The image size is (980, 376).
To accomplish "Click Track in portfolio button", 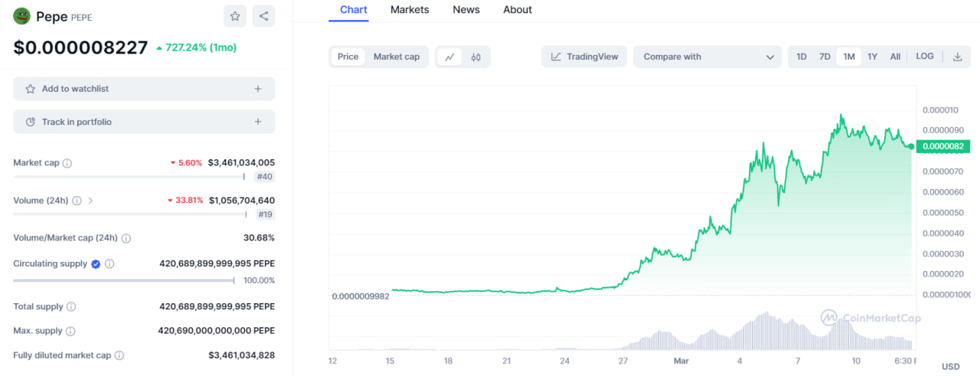I will click(144, 122).
